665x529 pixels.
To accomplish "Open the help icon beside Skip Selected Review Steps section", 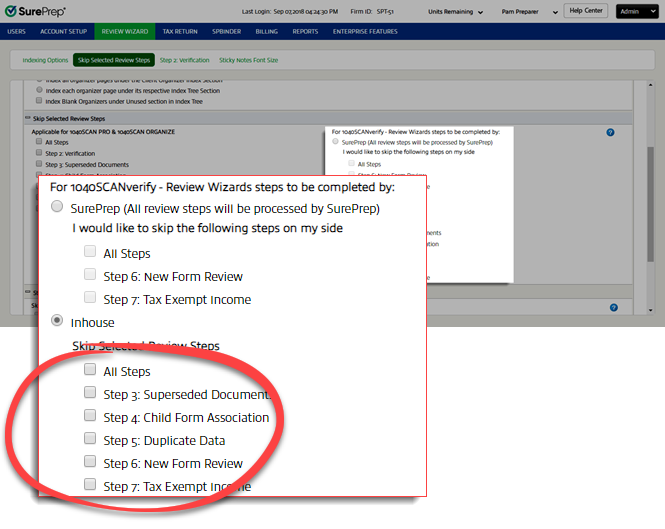I will tap(610, 132).
